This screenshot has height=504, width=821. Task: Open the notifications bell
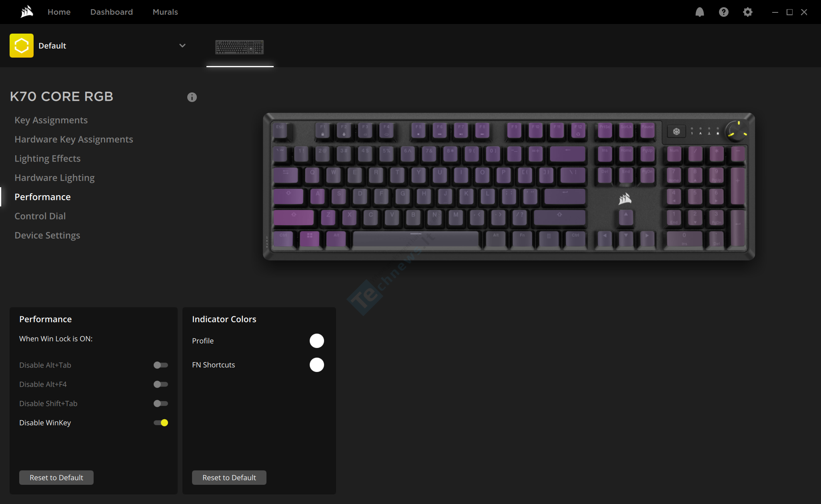[699, 12]
